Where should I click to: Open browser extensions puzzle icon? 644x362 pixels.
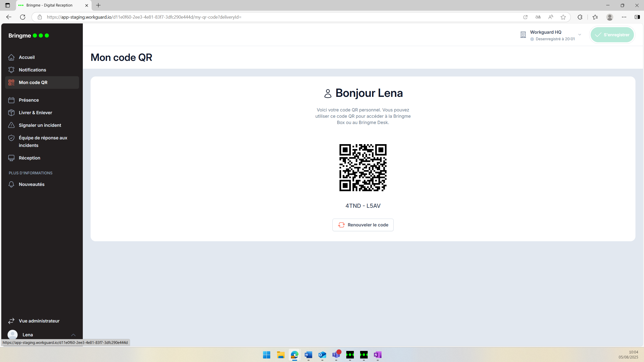(580, 17)
